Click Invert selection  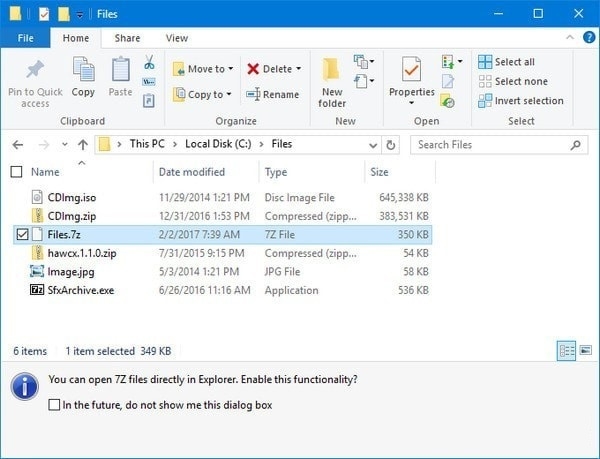[521, 101]
